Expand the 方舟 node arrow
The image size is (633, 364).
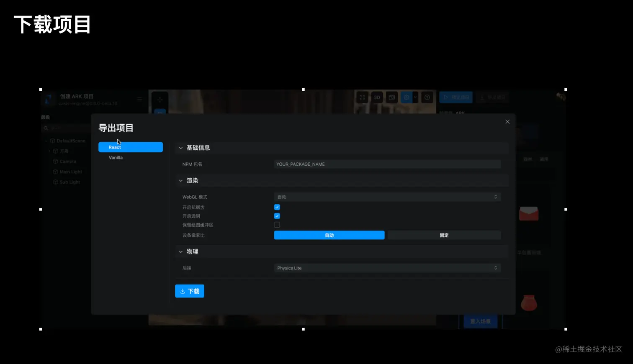coord(49,151)
